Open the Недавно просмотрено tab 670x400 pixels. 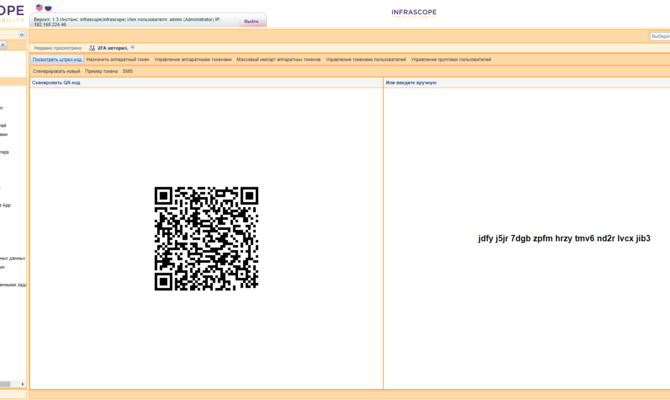coord(58,48)
